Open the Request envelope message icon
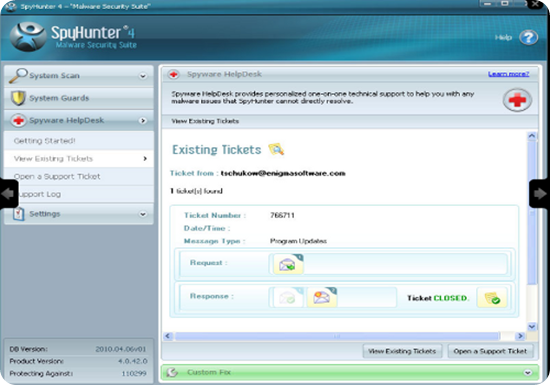The image size is (550, 385). 288,264
